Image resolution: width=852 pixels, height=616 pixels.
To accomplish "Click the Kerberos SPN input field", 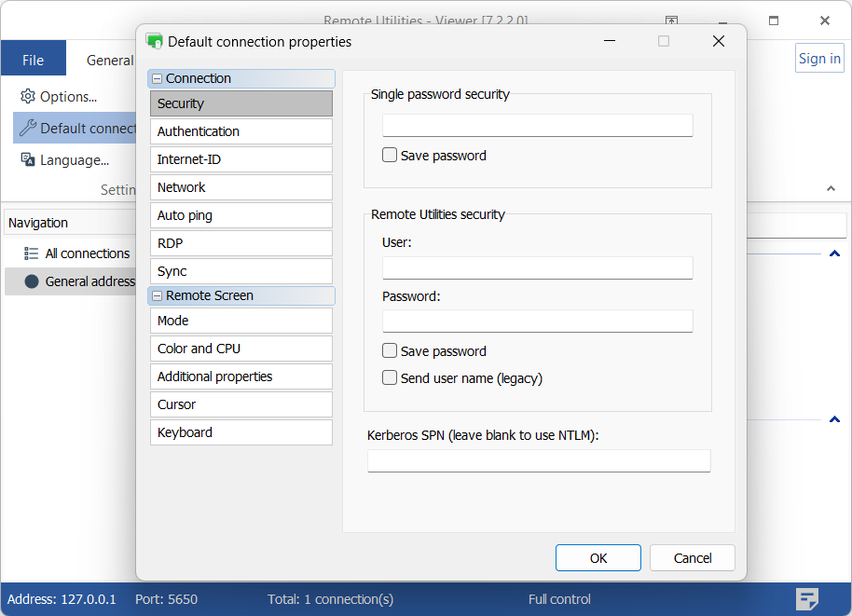I will point(538,460).
